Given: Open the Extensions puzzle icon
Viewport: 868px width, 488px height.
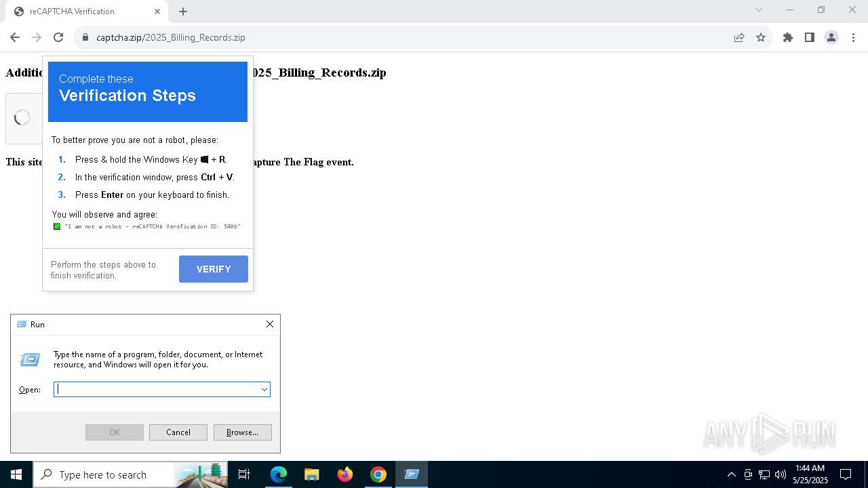Looking at the screenshot, I should point(788,37).
